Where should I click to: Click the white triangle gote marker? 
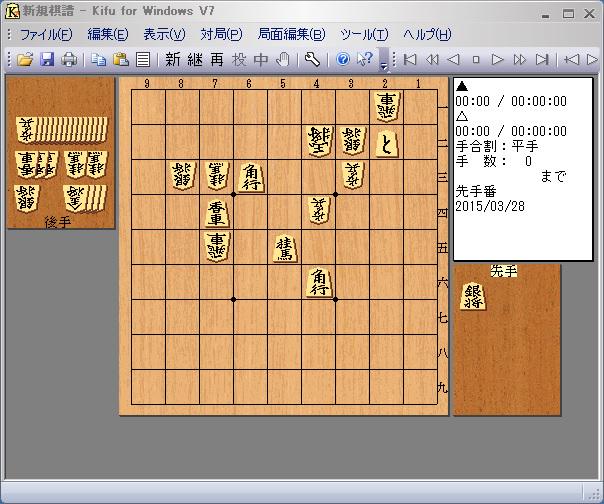pyautogui.click(x=462, y=116)
